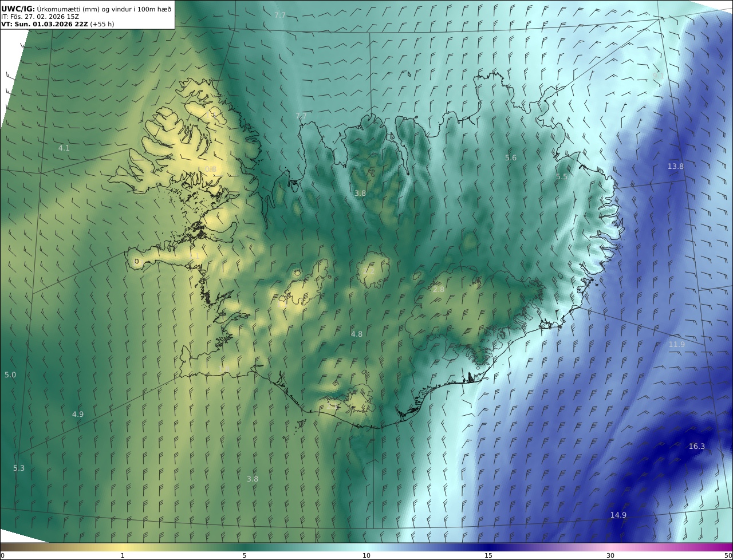The height and width of the screenshot is (560, 733).
Task: Select the 'VT: Sun. 01.03.2026 22Z' line
Action: click(45, 24)
